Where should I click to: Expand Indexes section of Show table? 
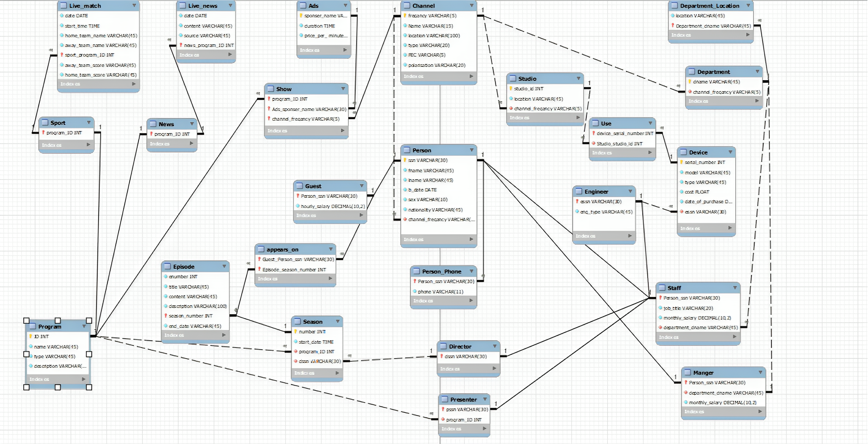point(343,131)
